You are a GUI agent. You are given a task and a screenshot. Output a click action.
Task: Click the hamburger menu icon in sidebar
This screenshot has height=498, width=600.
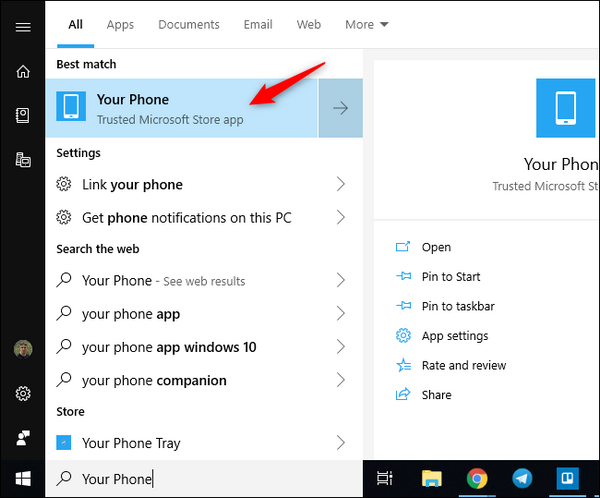(x=22, y=27)
